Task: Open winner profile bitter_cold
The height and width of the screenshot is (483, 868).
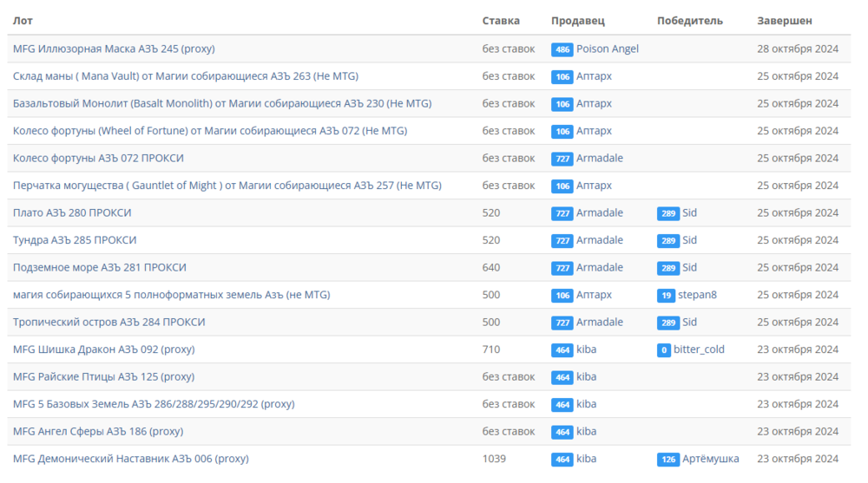Action: click(x=700, y=349)
